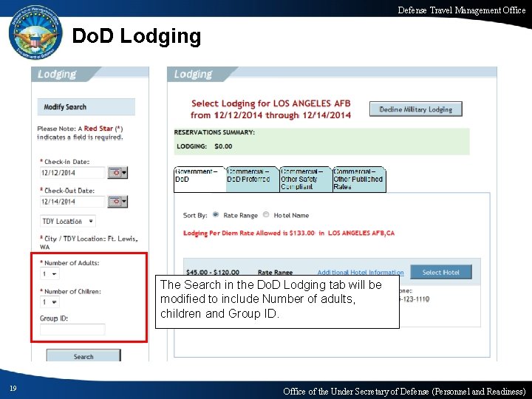The image size is (532, 399).
Task: Click the Modify Search header
Action: (86, 107)
